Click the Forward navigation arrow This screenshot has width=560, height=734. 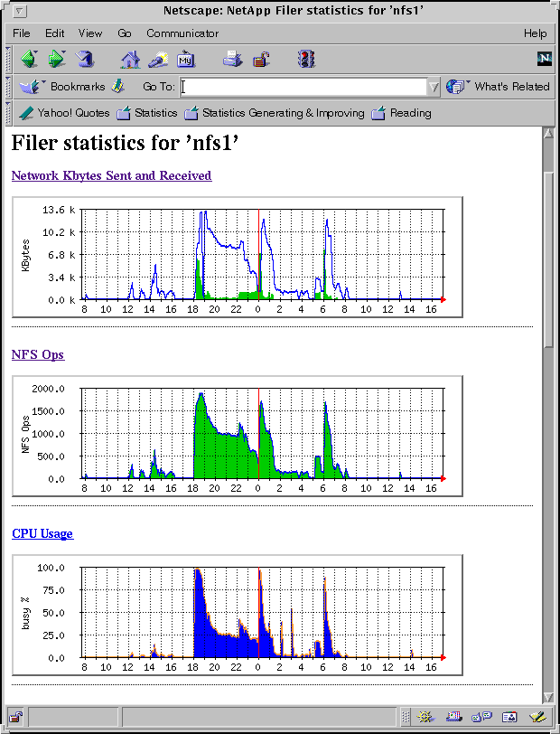point(57,60)
